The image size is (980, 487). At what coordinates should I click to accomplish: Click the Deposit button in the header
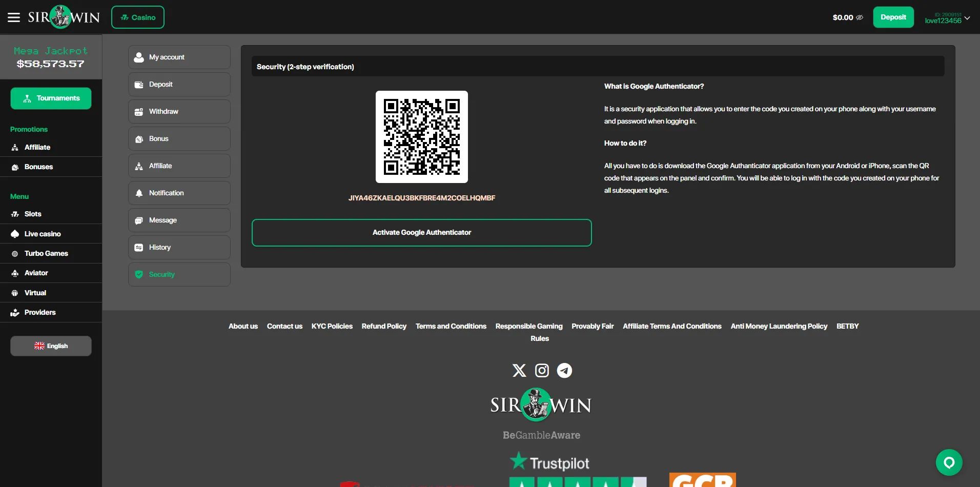pos(893,17)
